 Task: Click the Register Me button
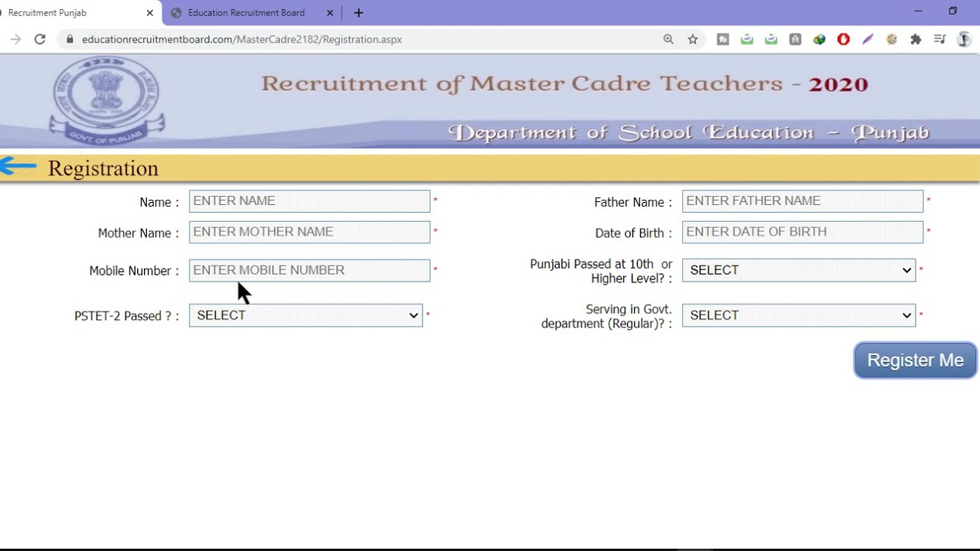click(915, 360)
